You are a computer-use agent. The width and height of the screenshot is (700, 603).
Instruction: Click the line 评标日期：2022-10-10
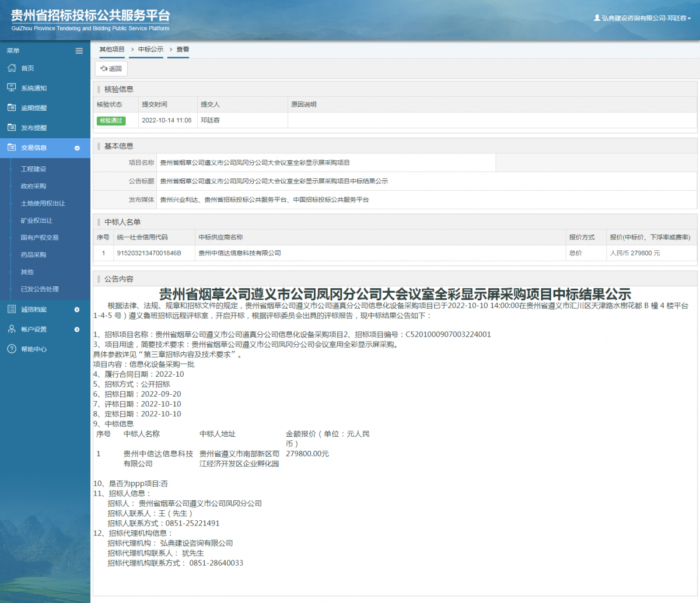coord(137,404)
